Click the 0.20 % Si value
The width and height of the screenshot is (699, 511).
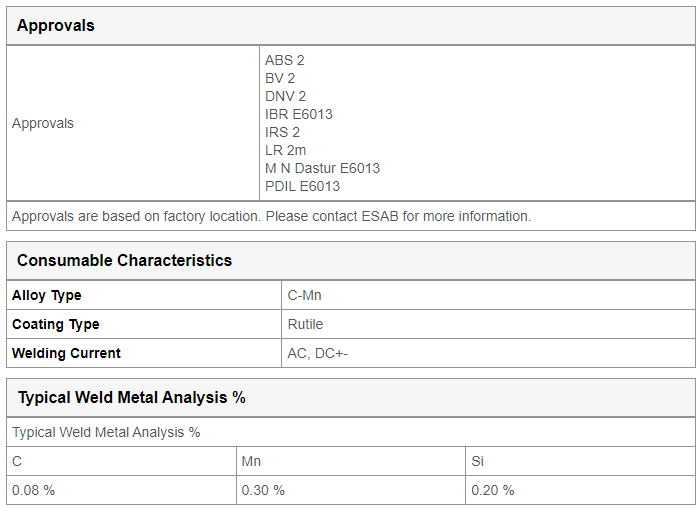coord(493,490)
